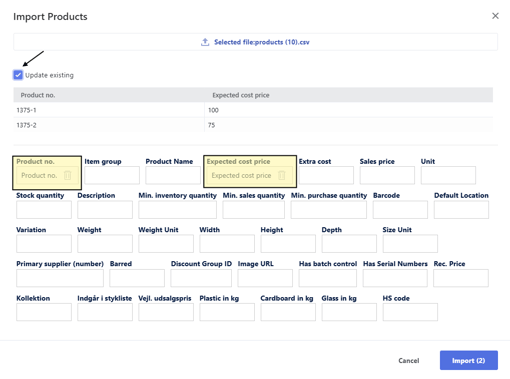Select the Min. sales quantity field
The width and height of the screenshot is (510, 379).
254,210
